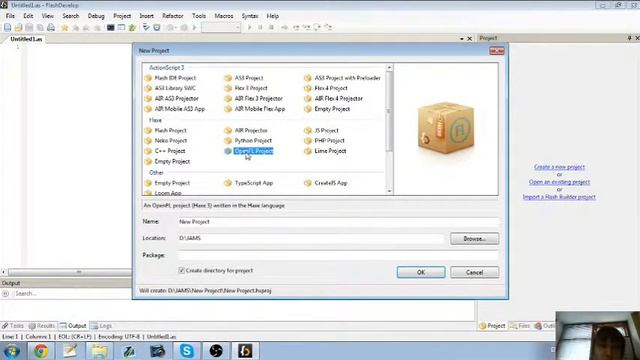Open the Syntax menu
Viewport: 640px width, 360px height.
250,16
